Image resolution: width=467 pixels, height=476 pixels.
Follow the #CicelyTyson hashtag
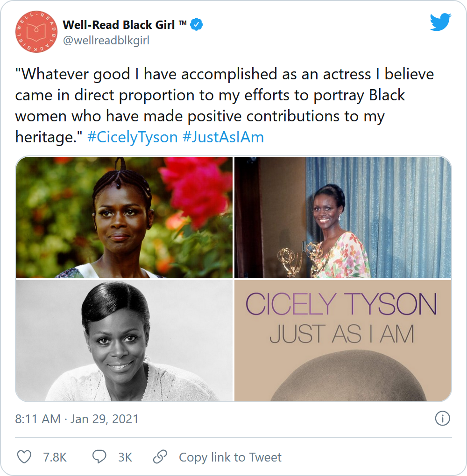tap(133, 137)
